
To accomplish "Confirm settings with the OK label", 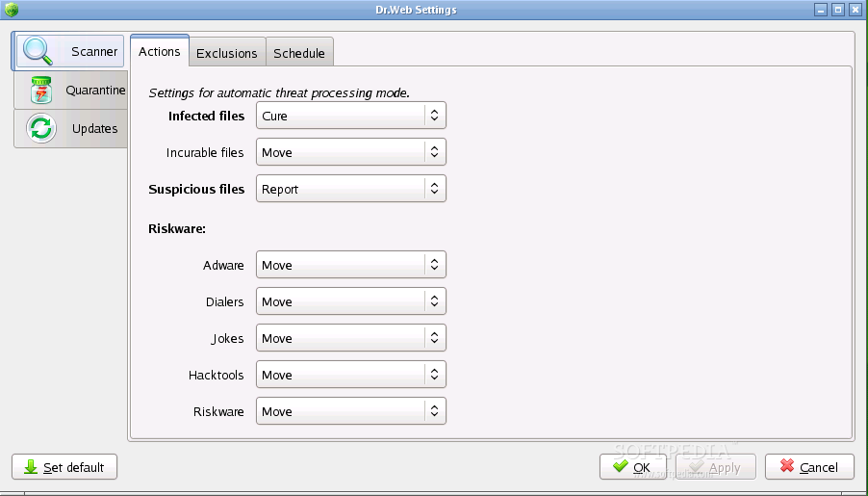I will pos(642,468).
